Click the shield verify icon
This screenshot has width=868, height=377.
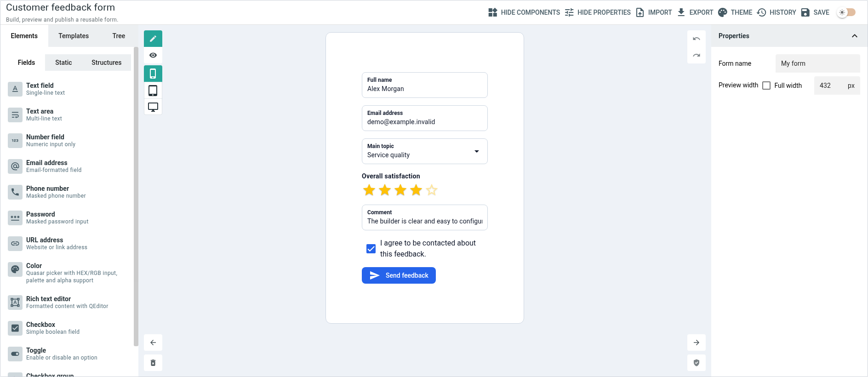click(697, 363)
